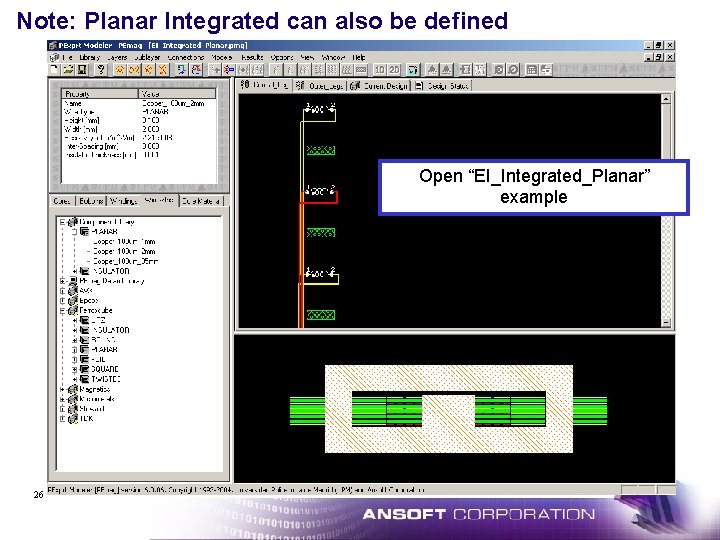Switch to the Outer_Legs view tab
Image resolution: width=720 pixels, height=540 pixels.
coord(320,86)
